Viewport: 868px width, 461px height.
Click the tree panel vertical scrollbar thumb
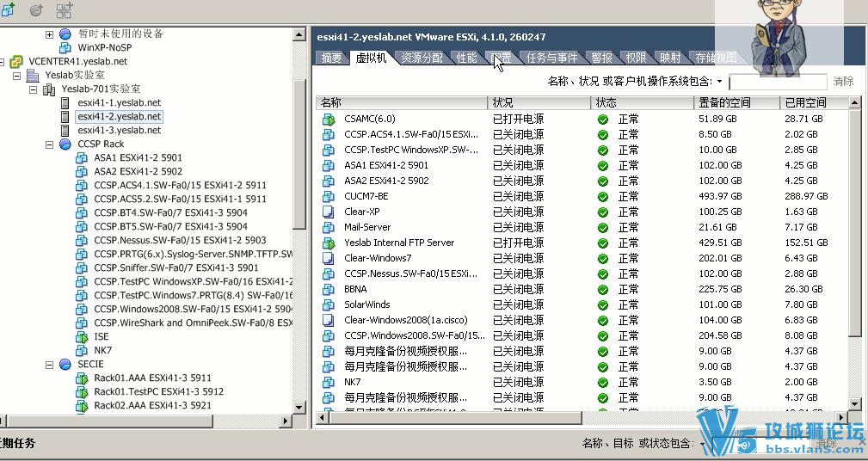point(299,154)
